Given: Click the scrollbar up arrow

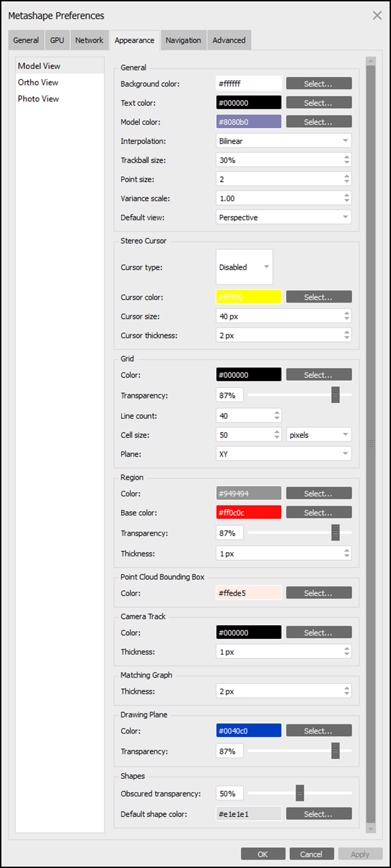Looking at the screenshot, I should pyautogui.click(x=371, y=61).
